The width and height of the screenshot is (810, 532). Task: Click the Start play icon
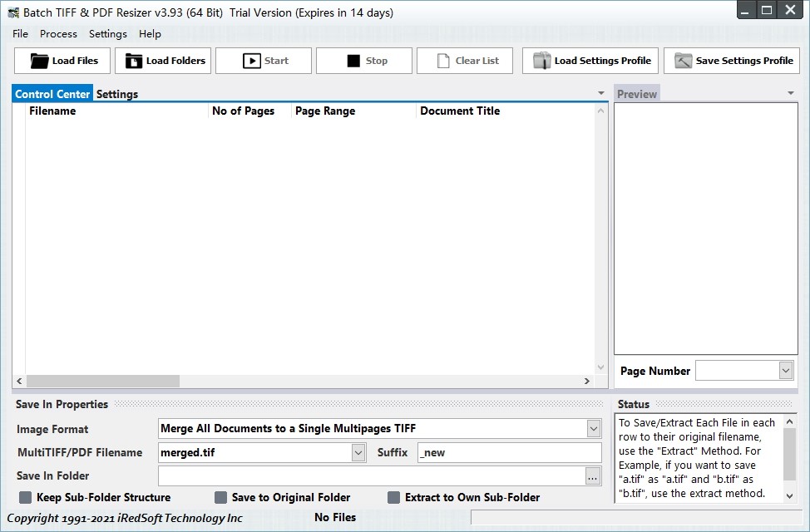(254, 60)
